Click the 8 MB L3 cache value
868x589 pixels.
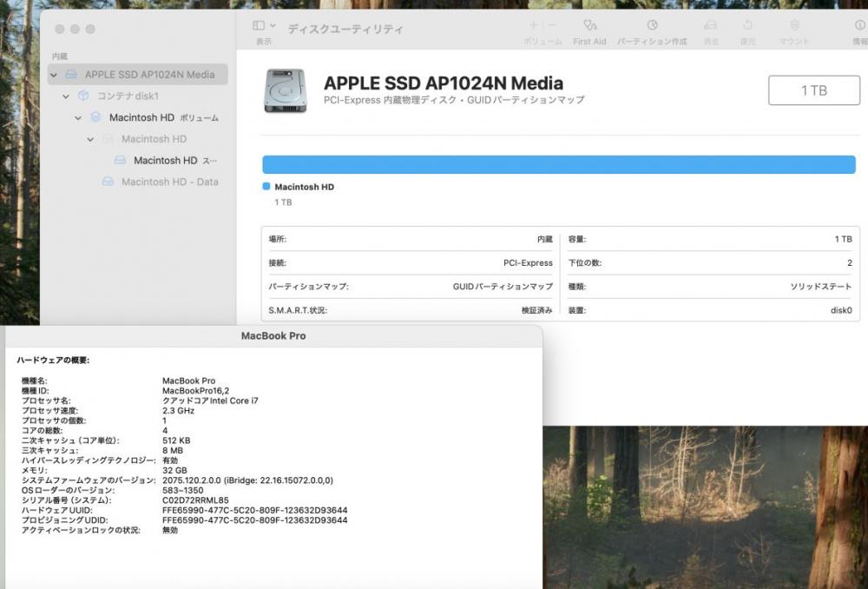(173, 451)
